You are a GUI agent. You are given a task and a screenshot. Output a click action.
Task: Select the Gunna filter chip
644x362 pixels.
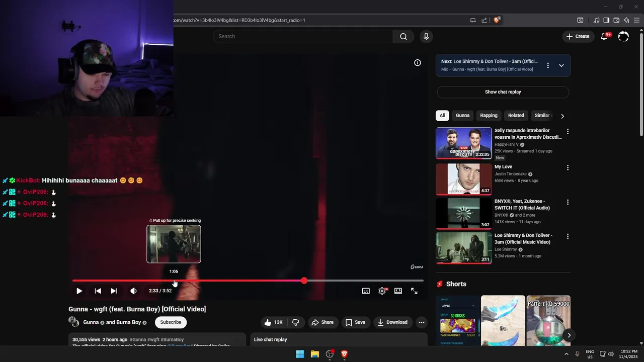tap(462, 115)
